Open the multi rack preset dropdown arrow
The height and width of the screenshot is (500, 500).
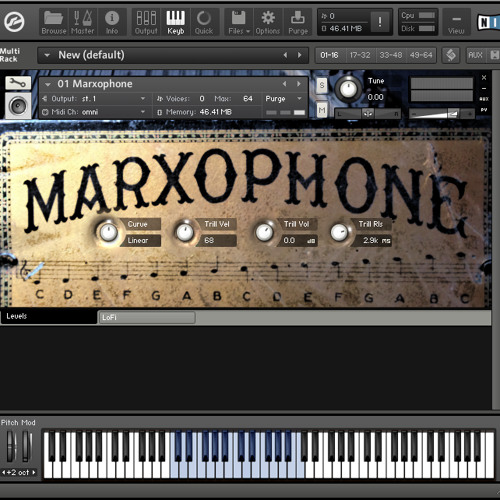(47, 55)
